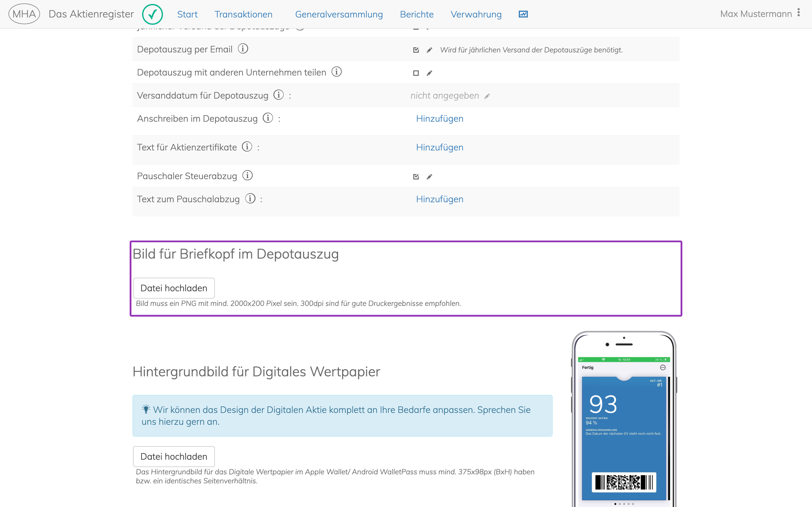Open the Transaktionen menu
Image resolution: width=812 pixels, height=507 pixels.
[x=243, y=14]
